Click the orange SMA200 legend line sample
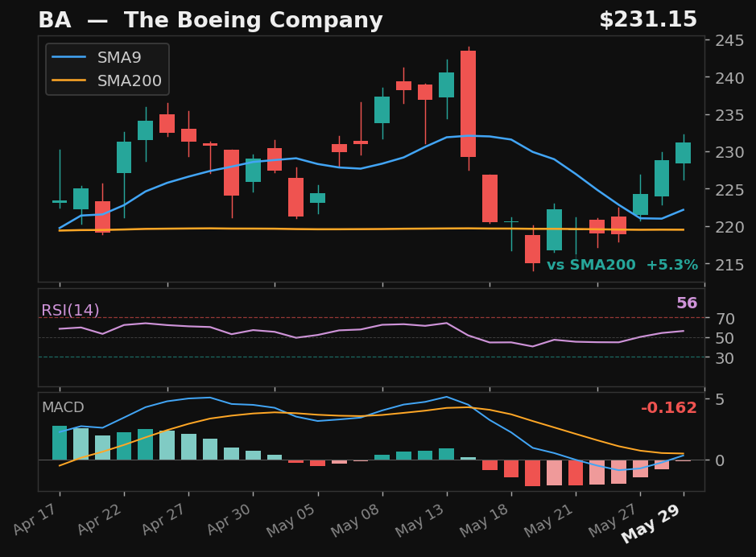Image resolution: width=756 pixels, height=557 pixels. coord(68,80)
